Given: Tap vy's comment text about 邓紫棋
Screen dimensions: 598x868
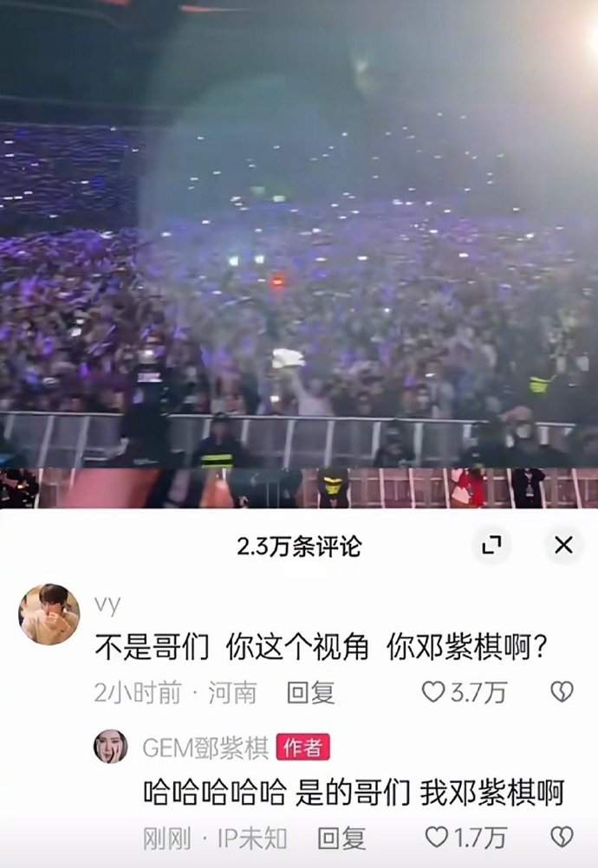Looking at the screenshot, I should pyautogui.click(x=322, y=646).
